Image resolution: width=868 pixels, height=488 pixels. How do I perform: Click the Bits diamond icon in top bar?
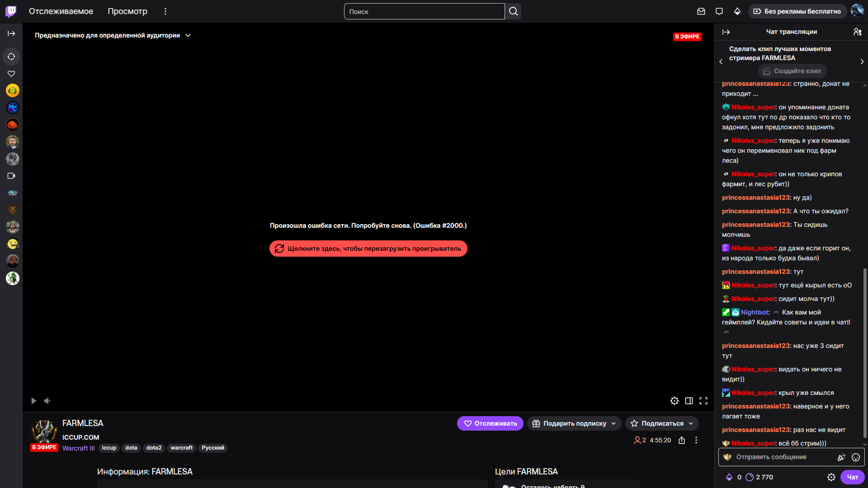pyautogui.click(x=737, y=11)
